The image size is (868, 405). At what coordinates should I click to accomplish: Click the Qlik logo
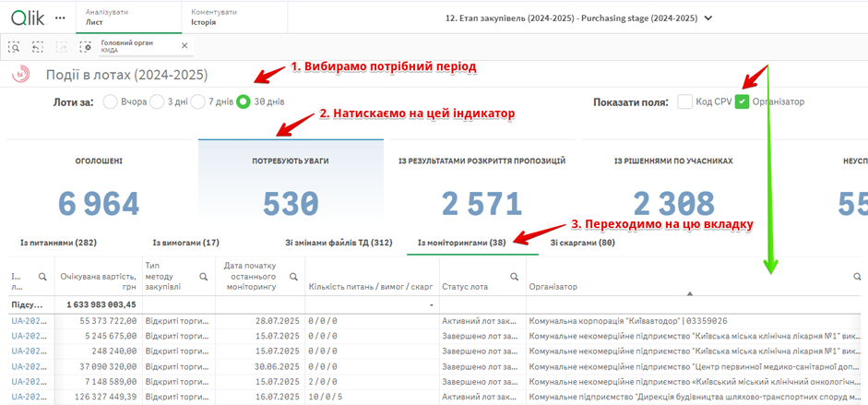pos(27,18)
